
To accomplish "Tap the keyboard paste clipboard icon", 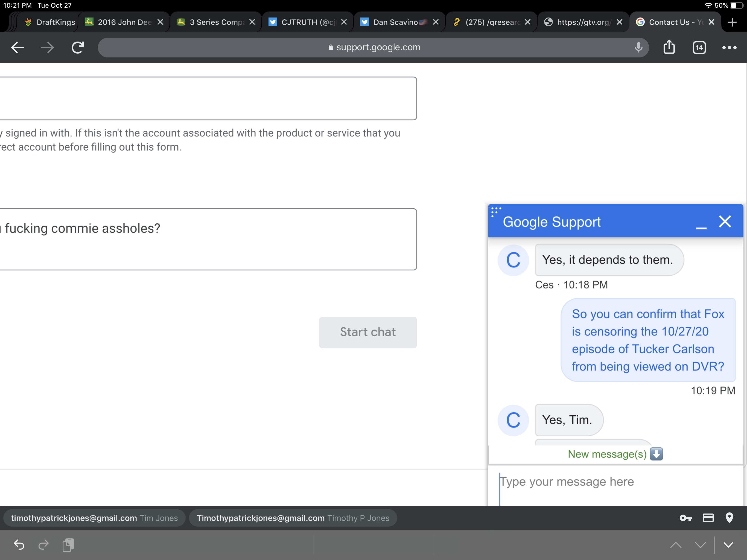I will [68, 545].
